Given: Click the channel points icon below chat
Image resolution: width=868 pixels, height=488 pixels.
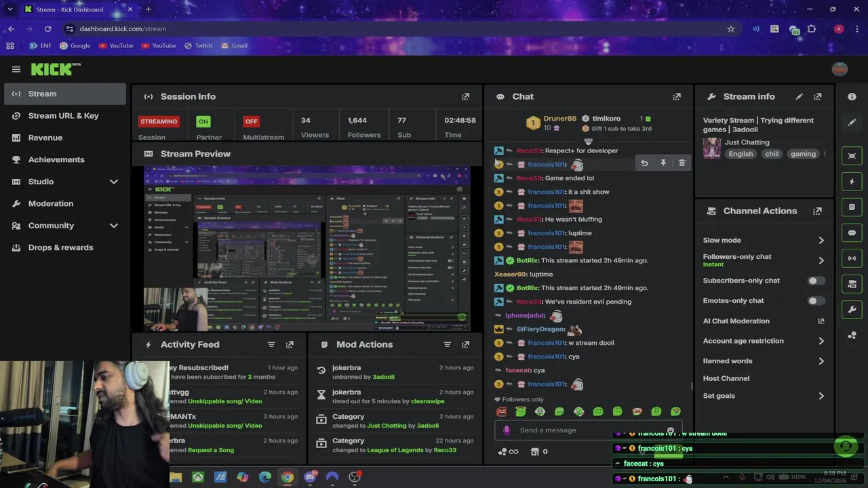Looking at the screenshot, I should point(502,452).
